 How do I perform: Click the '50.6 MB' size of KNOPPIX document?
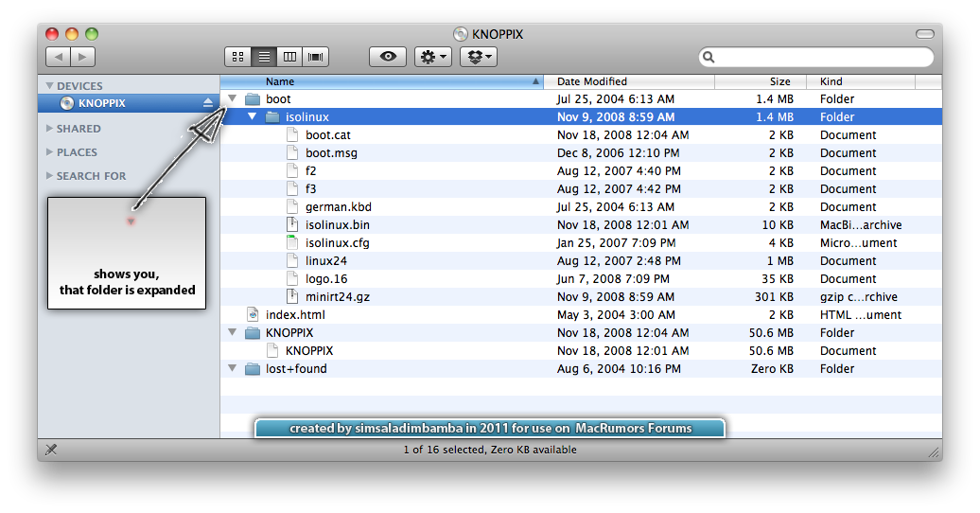click(x=771, y=351)
